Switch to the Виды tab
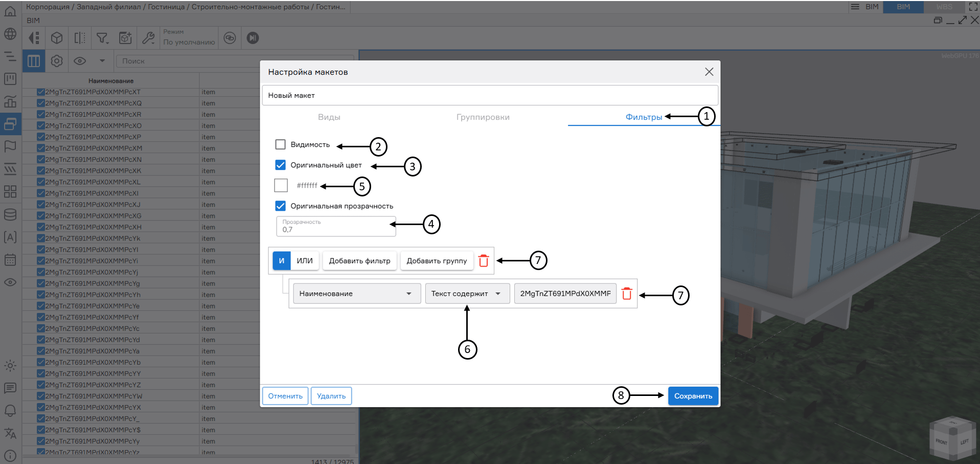 pyautogui.click(x=329, y=117)
